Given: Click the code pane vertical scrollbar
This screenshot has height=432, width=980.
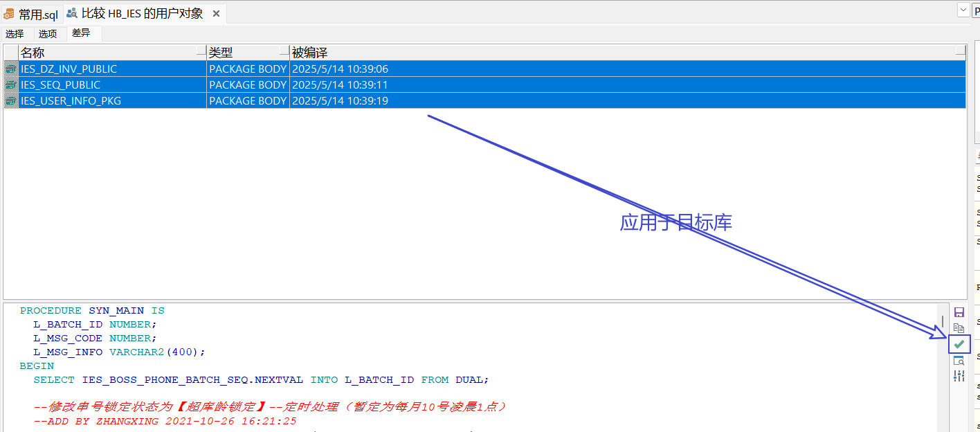Looking at the screenshot, I should click(943, 367).
